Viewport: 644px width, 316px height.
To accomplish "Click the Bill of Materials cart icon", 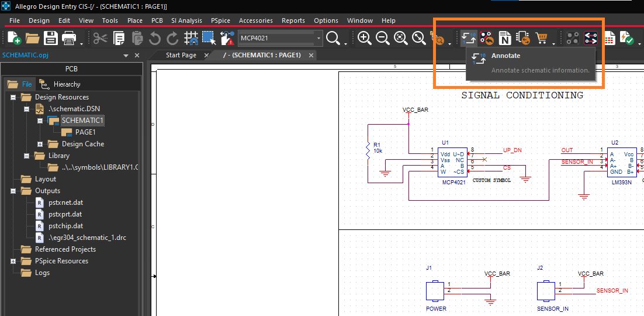I will (x=542, y=38).
